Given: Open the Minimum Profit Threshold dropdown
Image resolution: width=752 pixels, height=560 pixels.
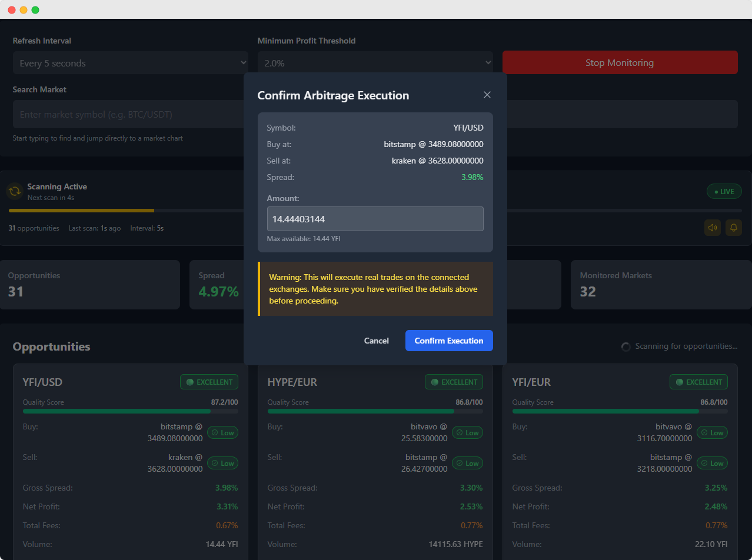Looking at the screenshot, I should (x=375, y=62).
